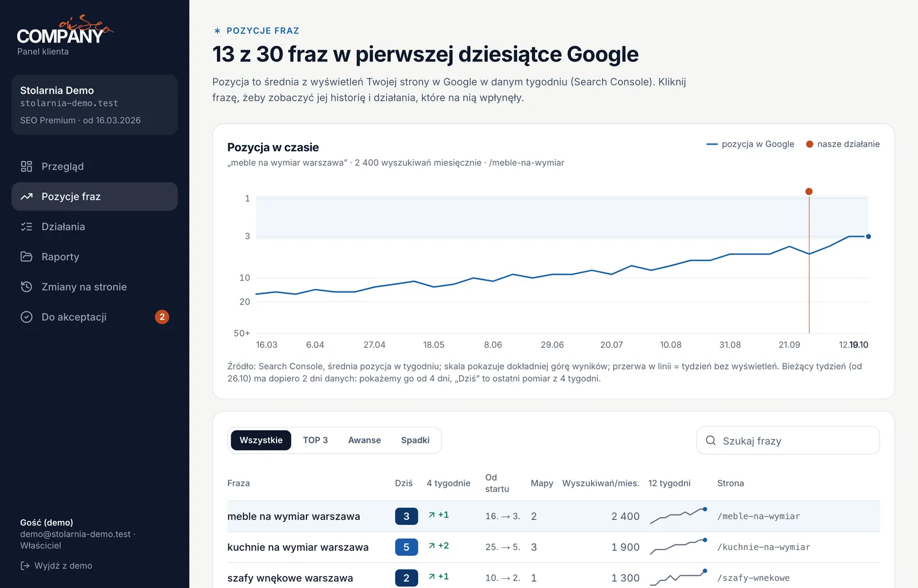Focus the Szukaj frazy search field

pos(788,441)
